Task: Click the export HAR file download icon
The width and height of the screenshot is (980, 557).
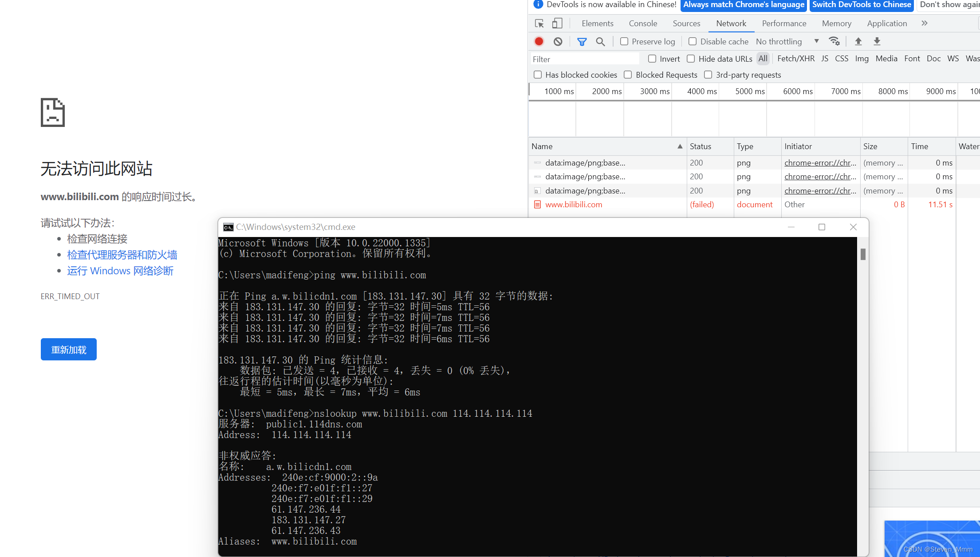Action: coord(877,42)
